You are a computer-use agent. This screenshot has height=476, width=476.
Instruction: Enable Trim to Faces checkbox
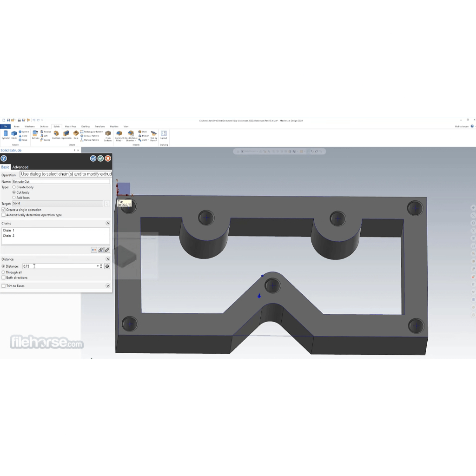[4, 286]
